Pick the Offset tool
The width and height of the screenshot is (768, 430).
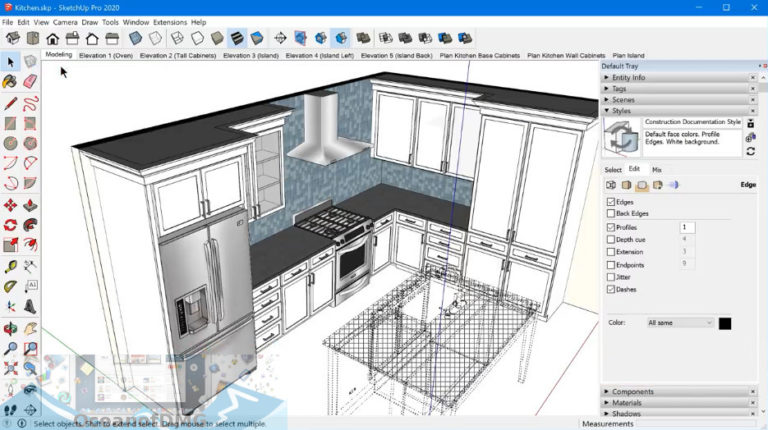30,245
